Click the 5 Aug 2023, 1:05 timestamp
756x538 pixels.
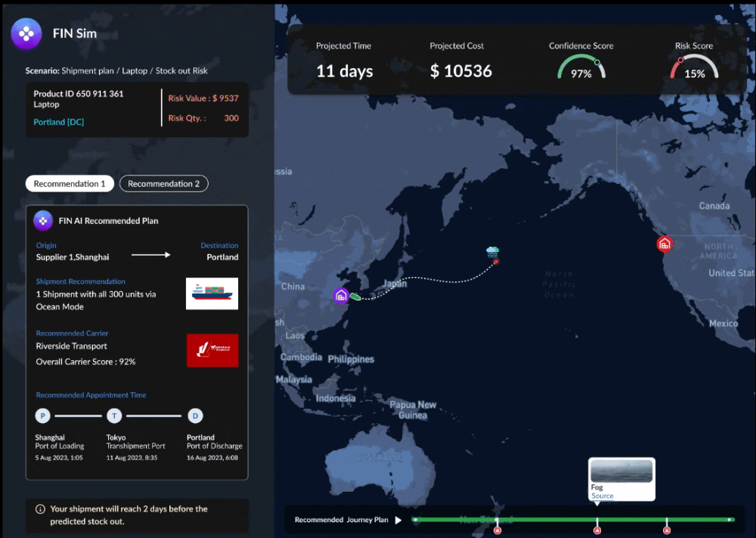click(x=59, y=458)
